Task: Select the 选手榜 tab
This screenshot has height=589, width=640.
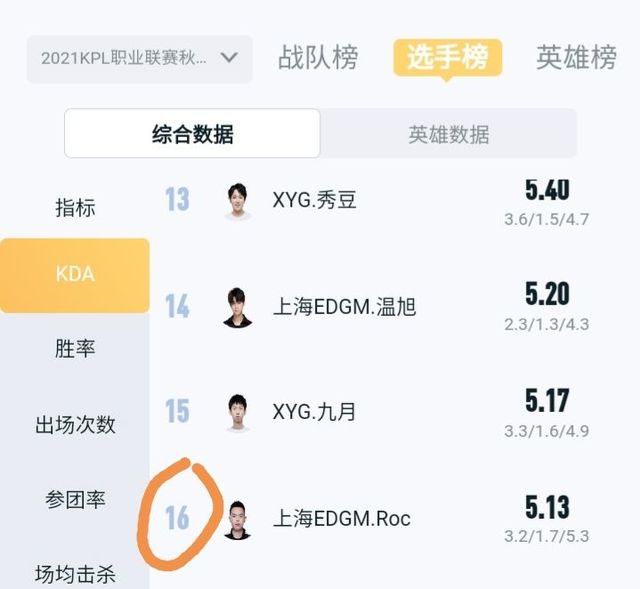Action: point(447,58)
